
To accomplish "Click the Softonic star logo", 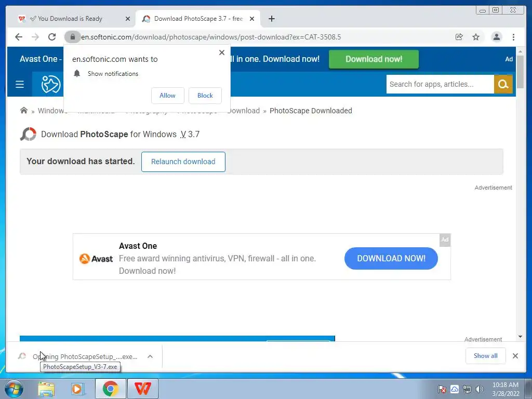I will tap(50, 84).
